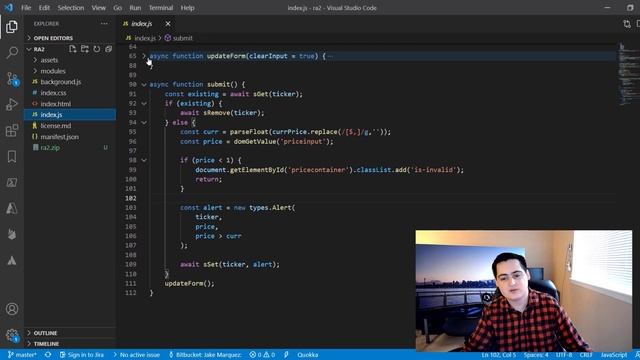Close the index.js editor tab
This screenshot has height=360, width=640.
pos(168,24)
